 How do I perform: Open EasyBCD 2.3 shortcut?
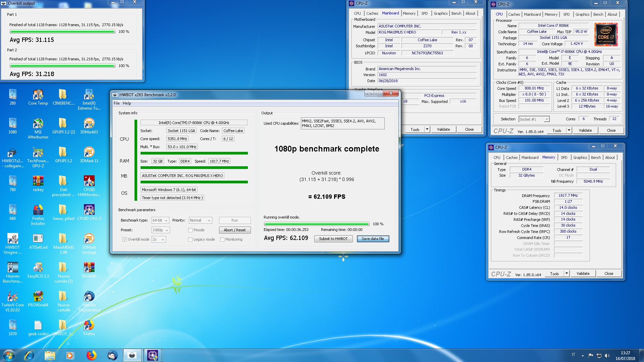pyautogui.click(x=38, y=270)
